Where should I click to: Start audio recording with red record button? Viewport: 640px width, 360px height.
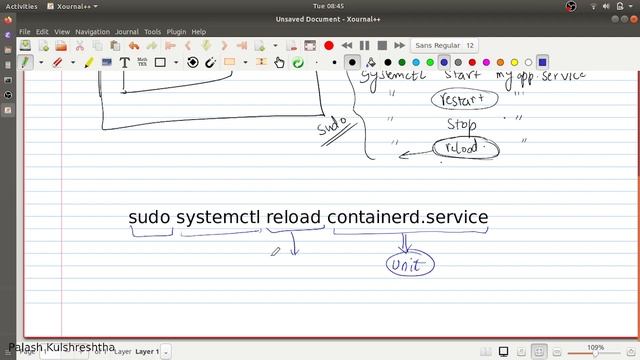point(329,45)
